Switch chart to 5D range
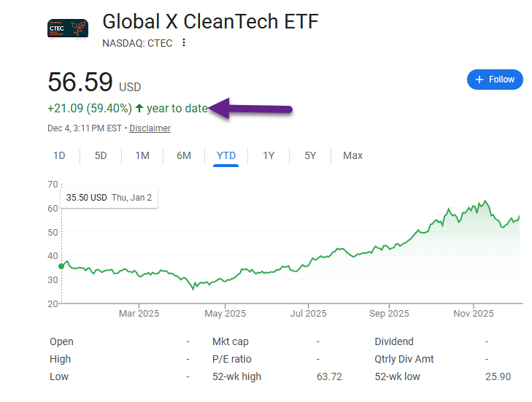 (101, 155)
